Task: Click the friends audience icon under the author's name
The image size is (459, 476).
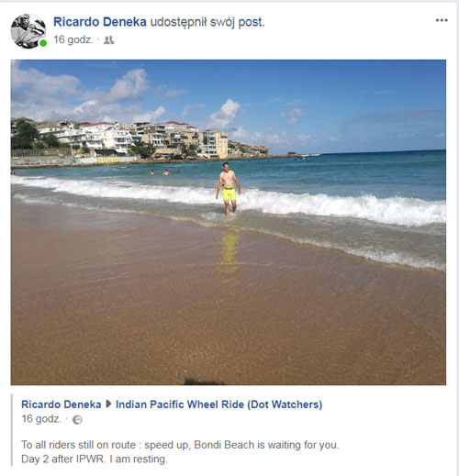Action: coord(108,40)
